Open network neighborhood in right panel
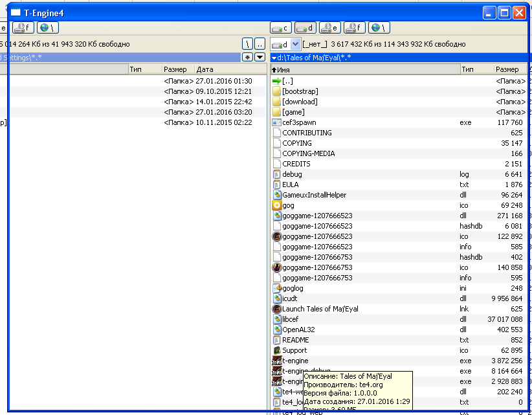This screenshot has height=415, width=532. coord(379,27)
